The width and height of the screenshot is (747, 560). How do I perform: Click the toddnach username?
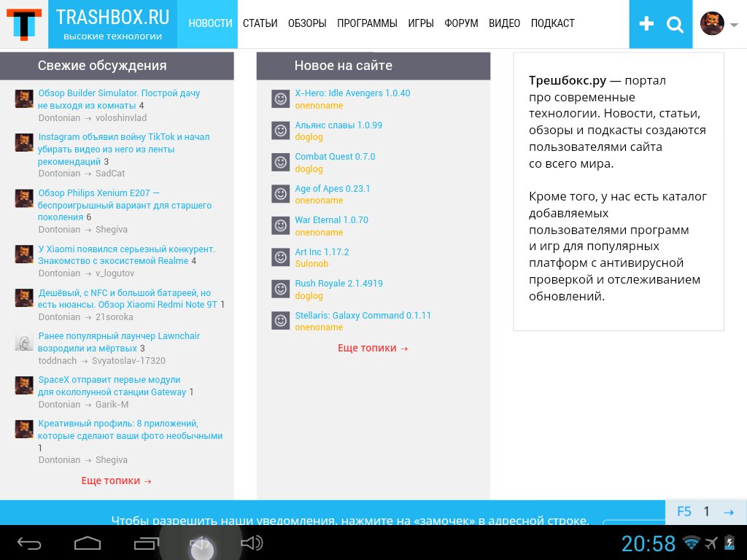pos(58,360)
